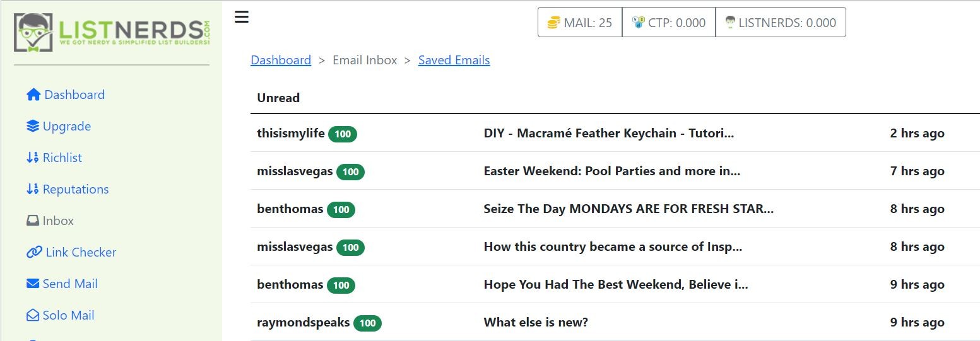Click the Inbox tray icon

[33, 221]
